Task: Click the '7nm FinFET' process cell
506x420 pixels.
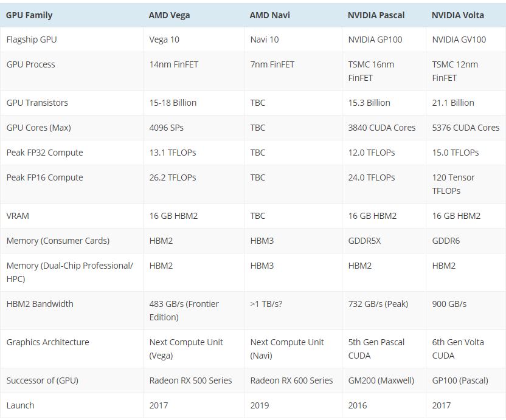Action: coord(272,64)
